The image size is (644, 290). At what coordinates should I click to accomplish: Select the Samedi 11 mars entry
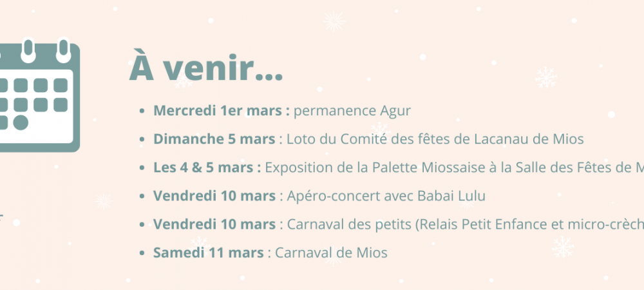click(x=263, y=253)
